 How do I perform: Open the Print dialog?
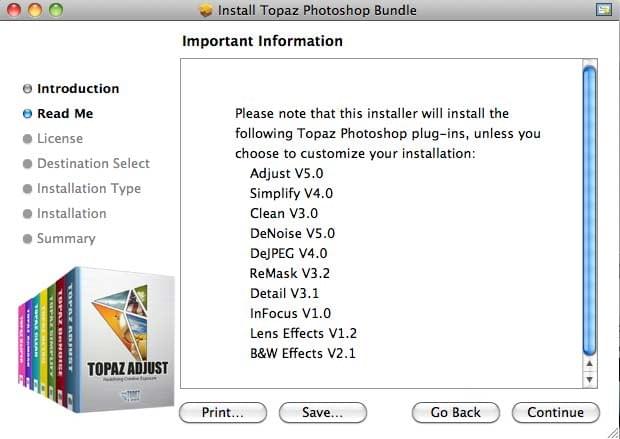coord(223,413)
